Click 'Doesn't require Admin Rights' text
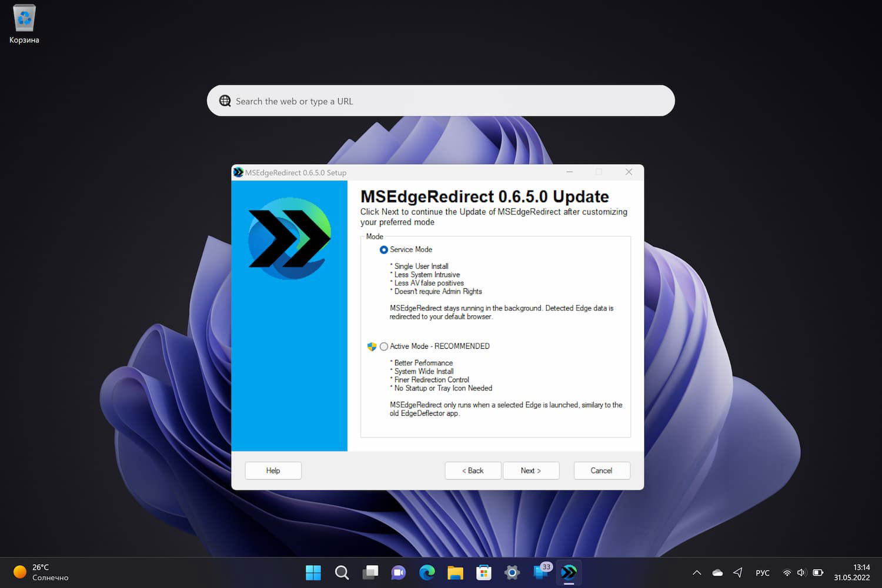Viewport: 882px width, 588px height. click(438, 292)
